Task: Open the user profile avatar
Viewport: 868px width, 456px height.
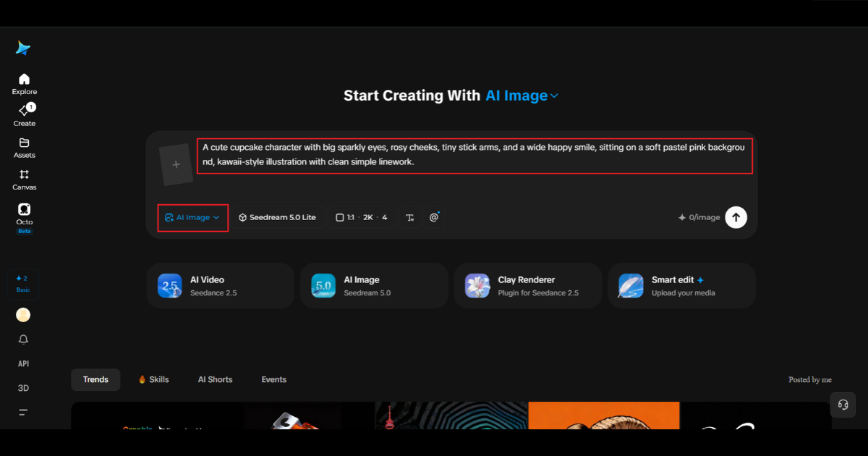Action: 23,315
